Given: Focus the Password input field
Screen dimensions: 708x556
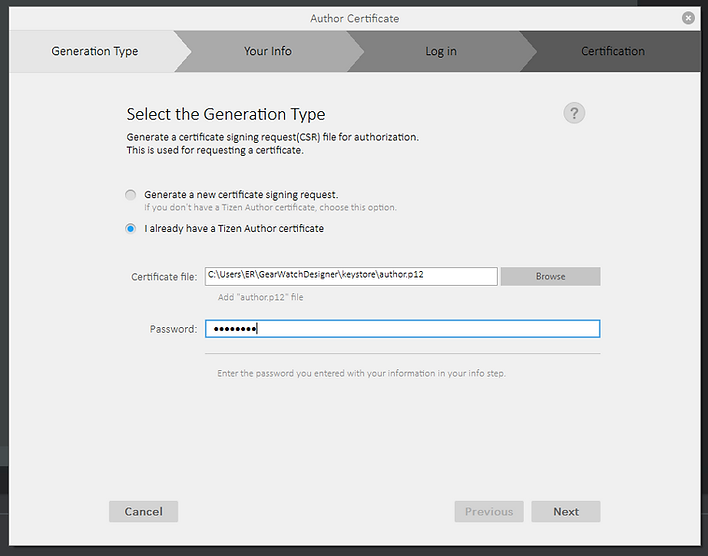Looking at the screenshot, I should pyautogui.click(x=402, y=329).
